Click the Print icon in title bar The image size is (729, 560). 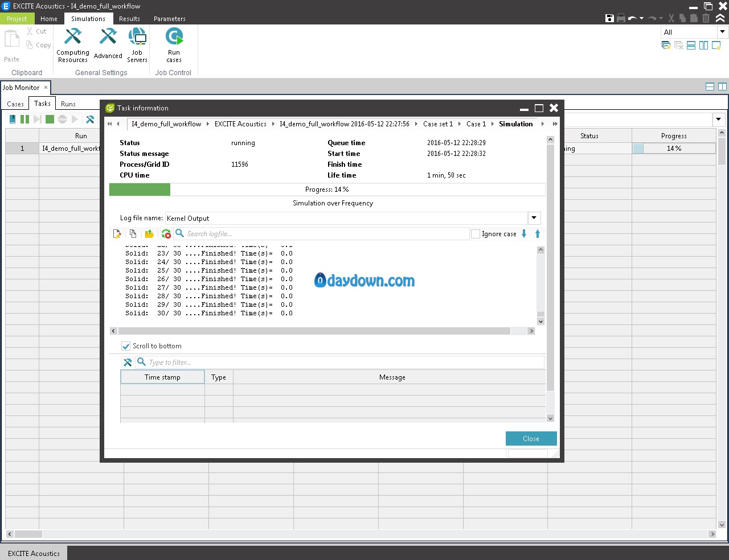click(621, 18)
